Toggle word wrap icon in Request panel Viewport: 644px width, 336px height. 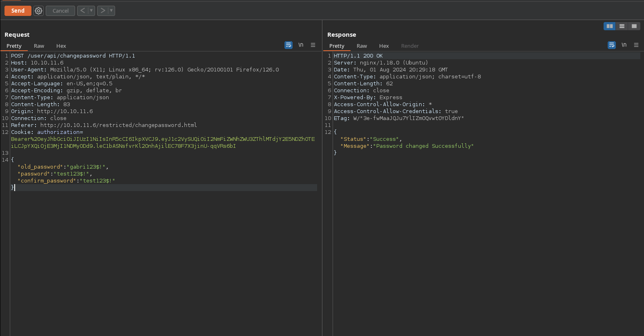click(x=289, y=45)
